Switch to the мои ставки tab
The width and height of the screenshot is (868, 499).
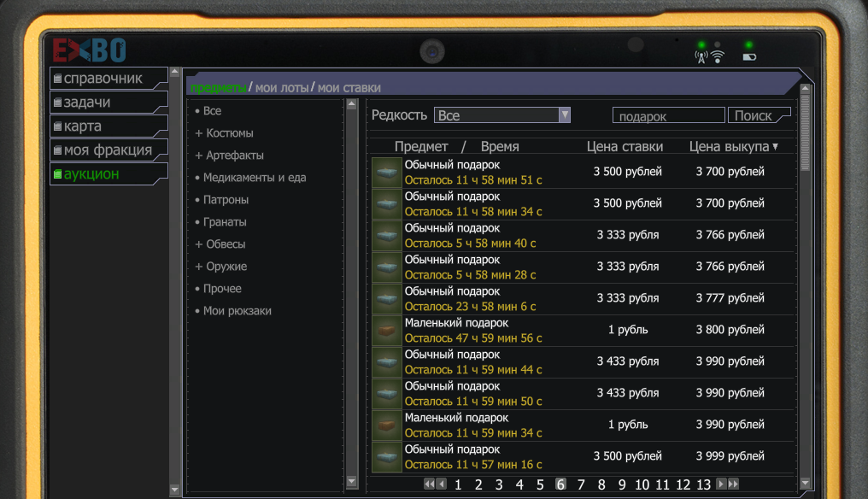[x=349, y=87]
